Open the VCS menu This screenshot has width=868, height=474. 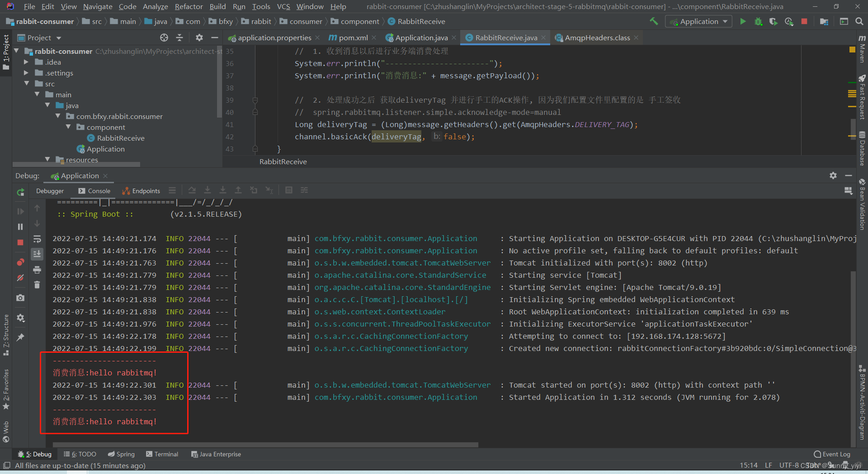pyautogui.click(x=283, y=6)
